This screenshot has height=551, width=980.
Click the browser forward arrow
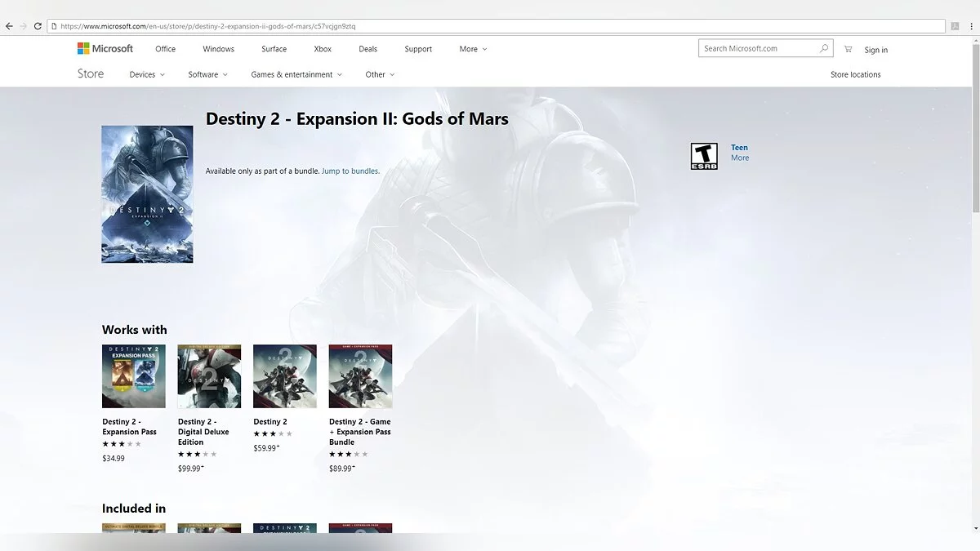pyautogui.click(x=23, y=26)
